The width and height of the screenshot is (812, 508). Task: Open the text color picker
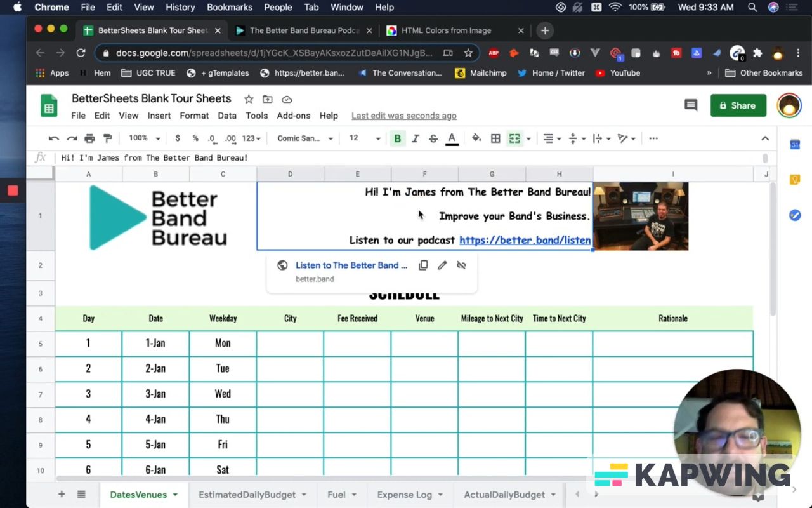452,138
